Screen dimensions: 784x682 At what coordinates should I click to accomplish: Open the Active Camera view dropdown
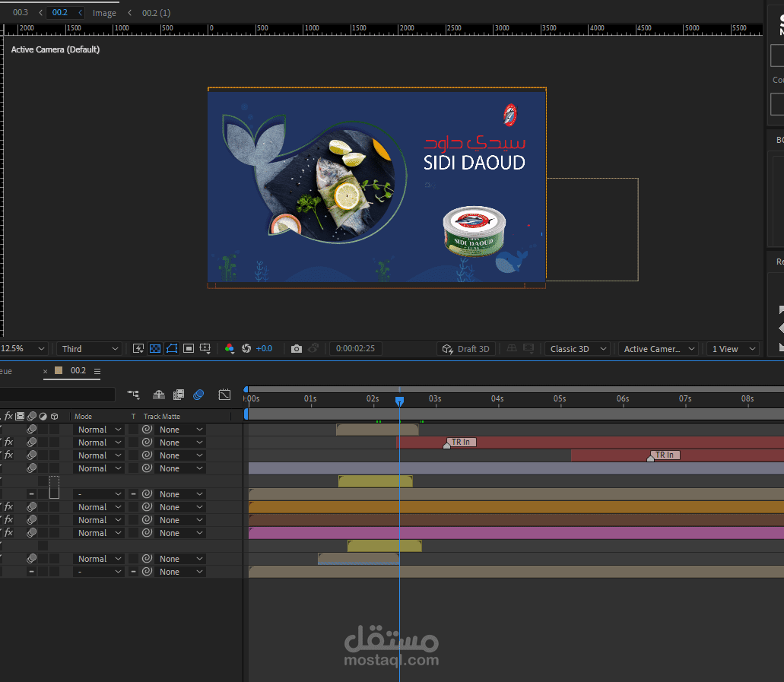659,348
